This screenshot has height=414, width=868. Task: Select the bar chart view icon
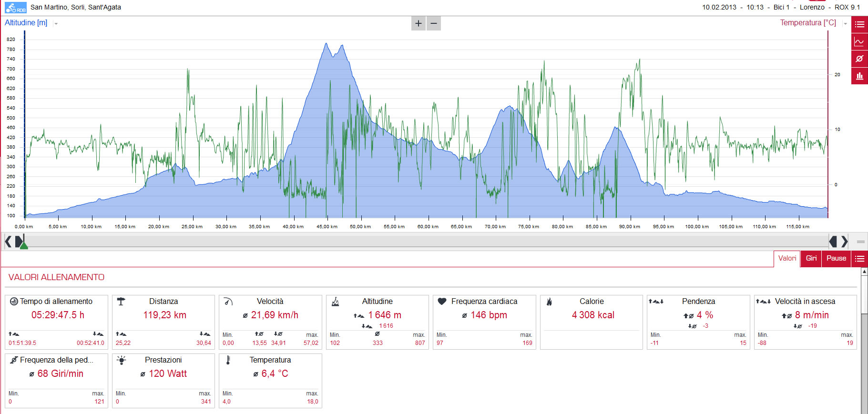pyautogui.click(x=859, y=76)
